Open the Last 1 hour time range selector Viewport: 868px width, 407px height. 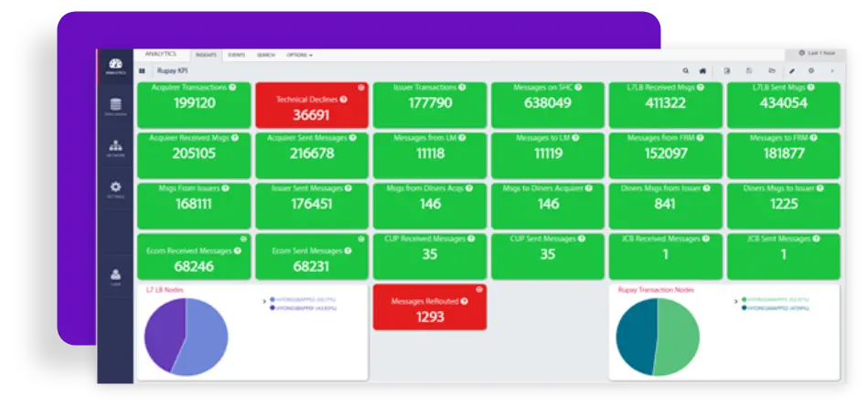pyautogui.click(x=818, y=54)
